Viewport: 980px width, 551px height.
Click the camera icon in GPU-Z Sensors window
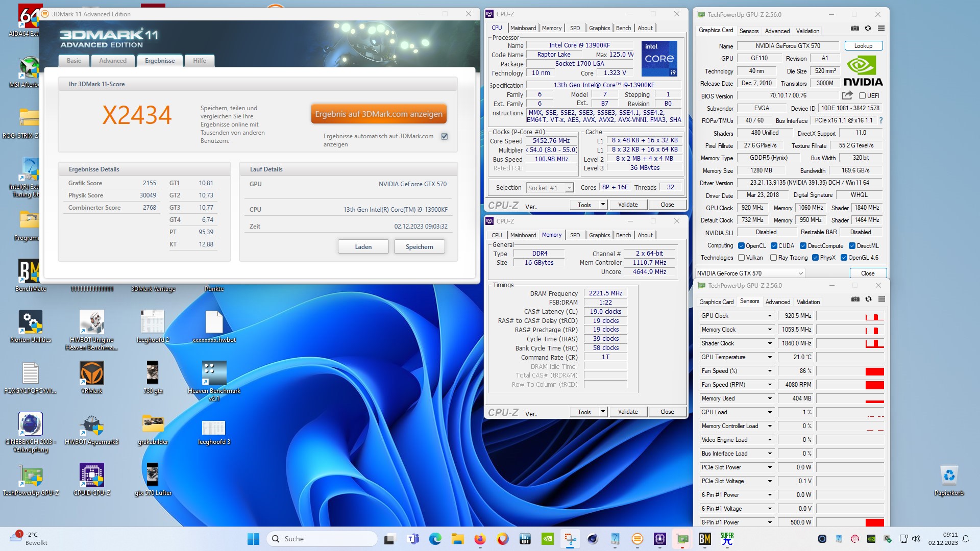855,299
